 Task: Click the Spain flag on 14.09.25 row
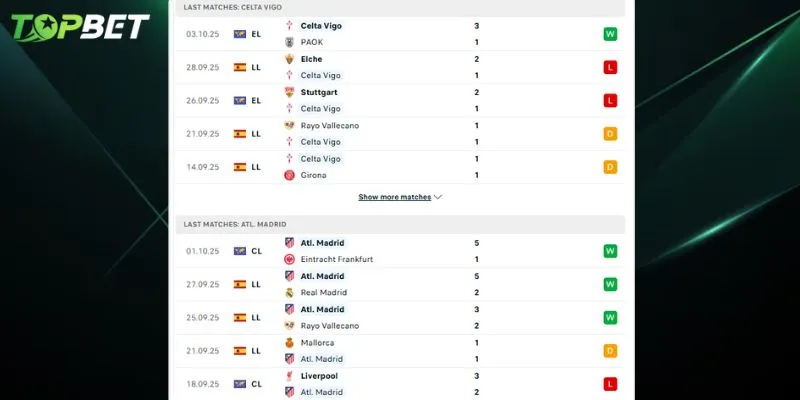pyautogui.click(x=240, y=167)
